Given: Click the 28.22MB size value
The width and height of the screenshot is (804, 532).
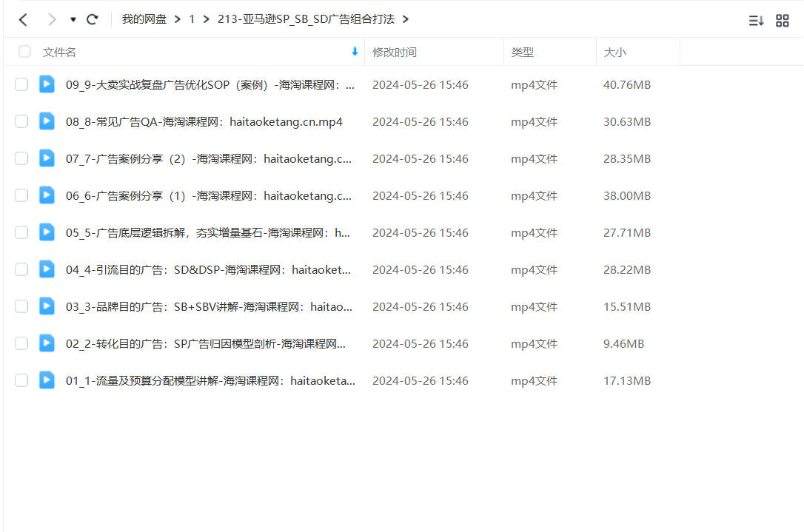Looking at the screenshot, I should (x=627, y=269).
